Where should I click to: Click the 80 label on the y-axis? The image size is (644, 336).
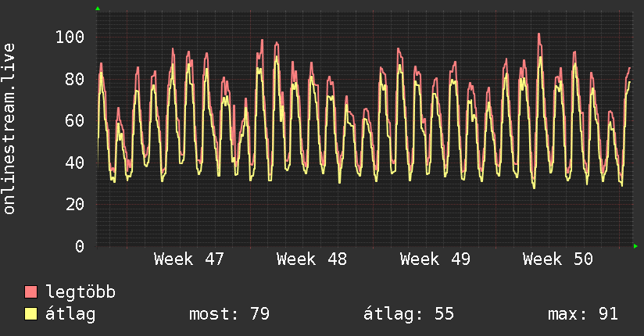tap(74, 79)
